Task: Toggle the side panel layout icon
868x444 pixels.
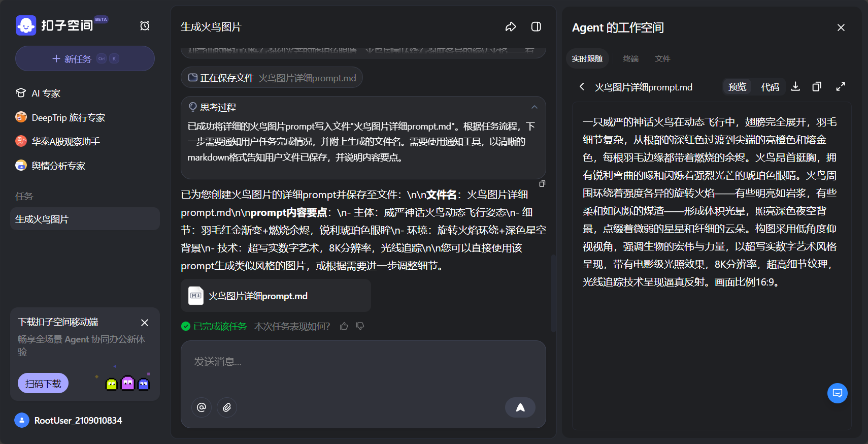Action: click(536, 27)
